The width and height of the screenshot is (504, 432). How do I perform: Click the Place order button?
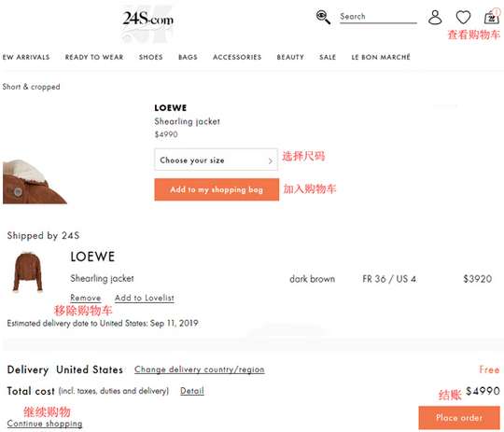coord(459,417)
